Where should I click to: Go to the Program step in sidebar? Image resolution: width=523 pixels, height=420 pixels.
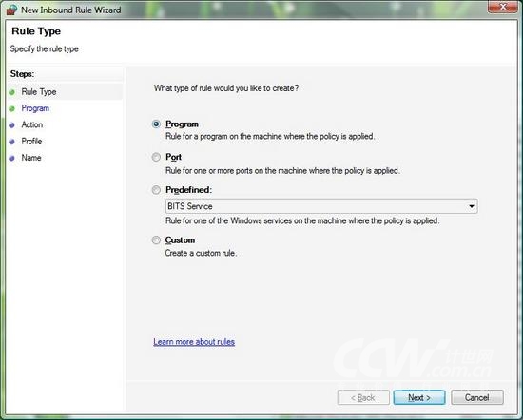[35, 108]
